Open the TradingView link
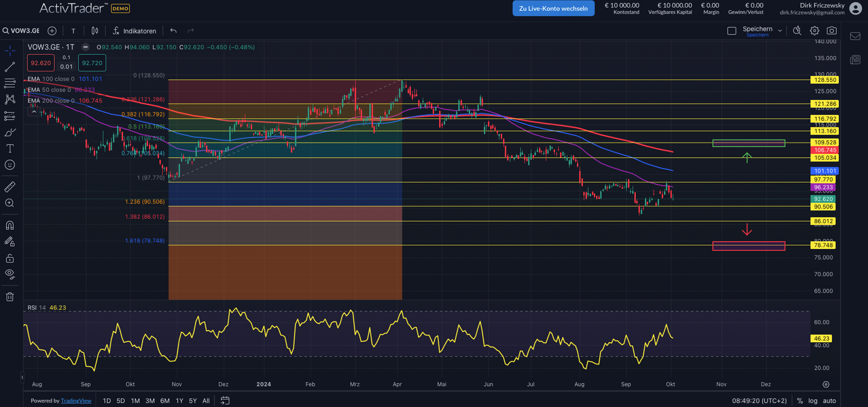This screenshot has height=407, width=868. [x=76, y=401]
